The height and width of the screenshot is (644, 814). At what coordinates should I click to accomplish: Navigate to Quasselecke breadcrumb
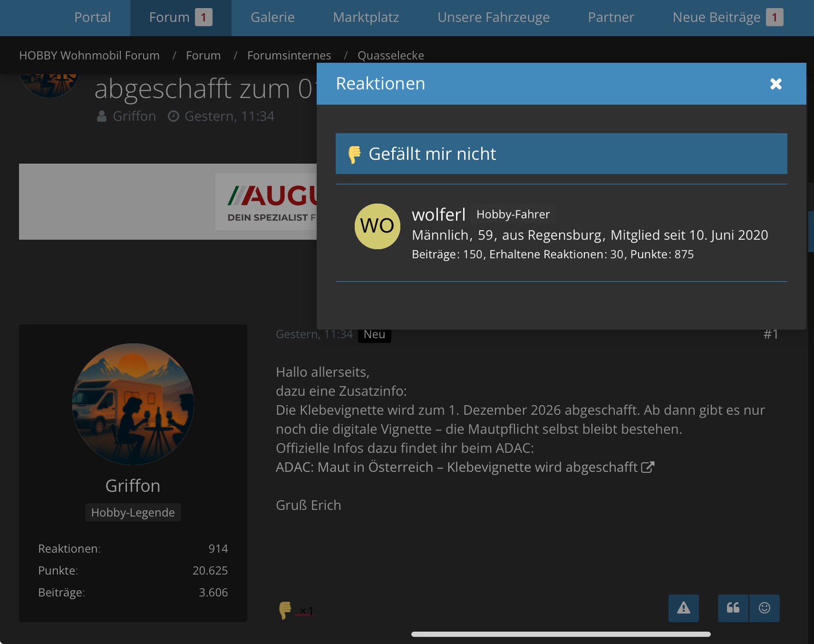[x=391, y=56]
